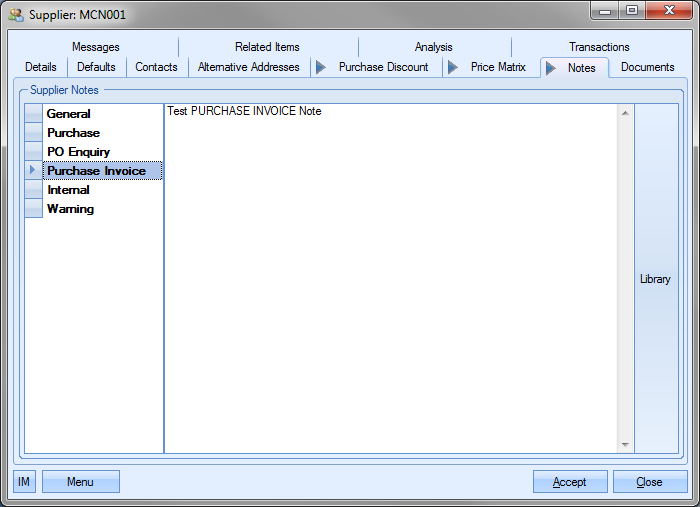The width and height of the screenshot is (700, 507).
Task: Click into the note text area
Action: pos(391,278)
